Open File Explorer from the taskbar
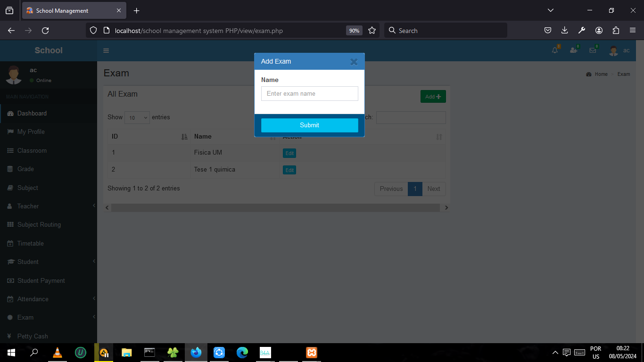The height and width of the screenshot is (362, 644). (x=126, y=353)
